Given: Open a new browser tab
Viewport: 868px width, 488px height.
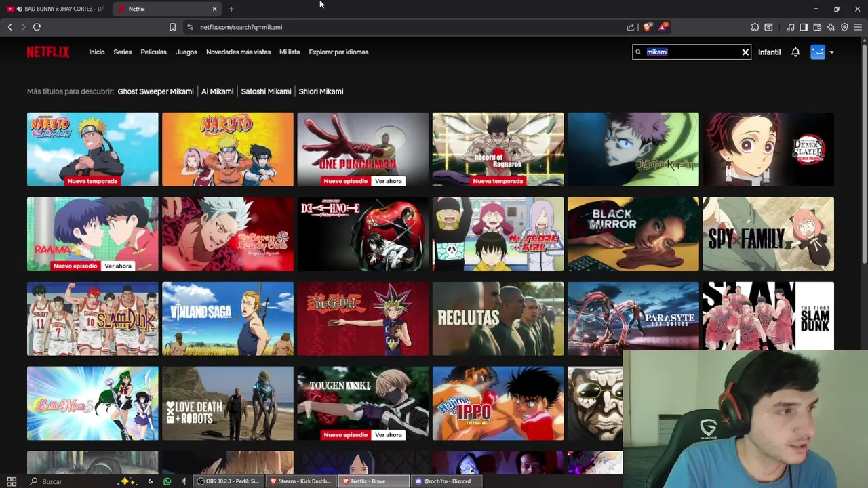Looking at the screenshot, I should coord(231,9).
